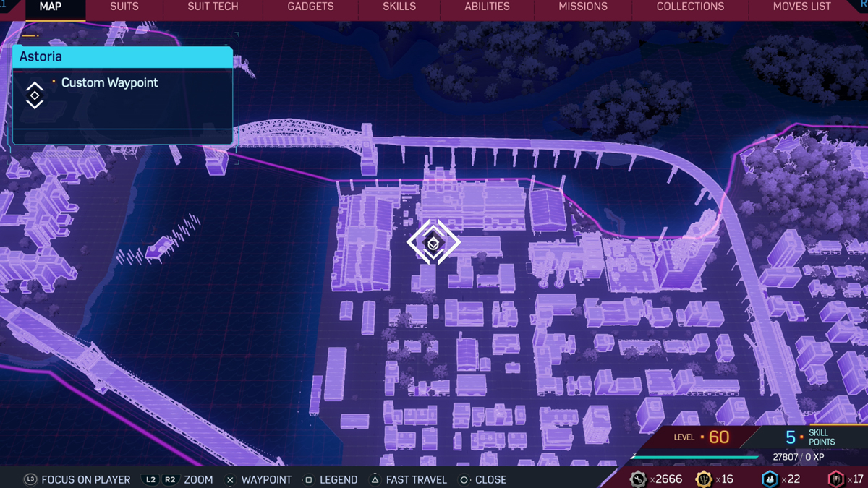This screenshot has height=488, width=868.
Task: Expand the Astoria waypoint panel
Action: click(122, 56)
